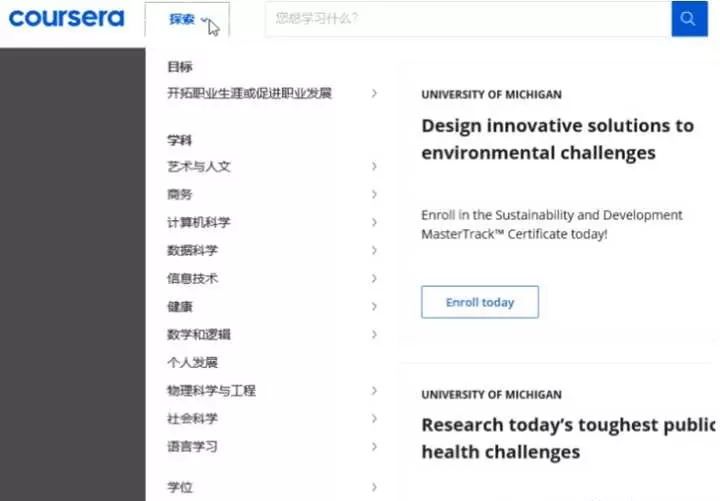
Task: Click the Sustainability and Development MasterTrack description
Action: click(551, 225)
